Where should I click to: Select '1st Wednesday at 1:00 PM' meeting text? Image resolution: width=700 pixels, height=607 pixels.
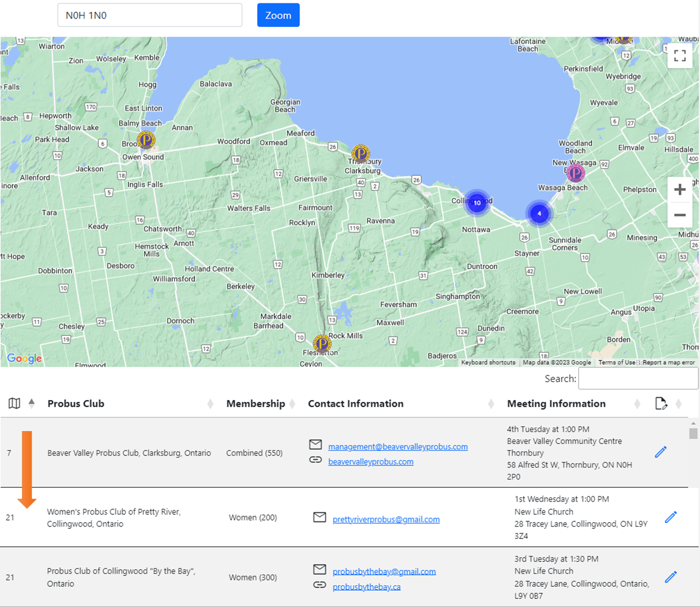[x=562, y=499]
